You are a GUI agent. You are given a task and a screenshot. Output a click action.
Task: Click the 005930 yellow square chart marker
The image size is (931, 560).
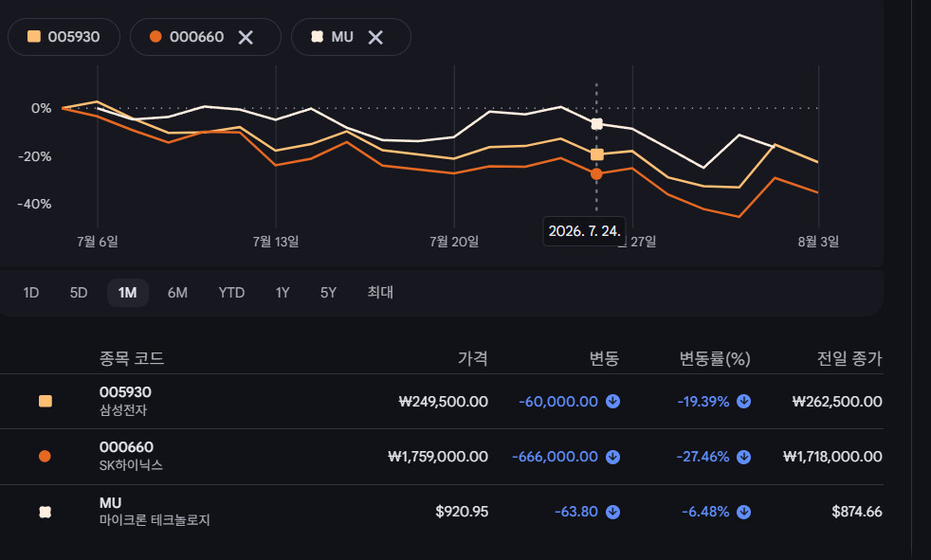pos(596,154)
